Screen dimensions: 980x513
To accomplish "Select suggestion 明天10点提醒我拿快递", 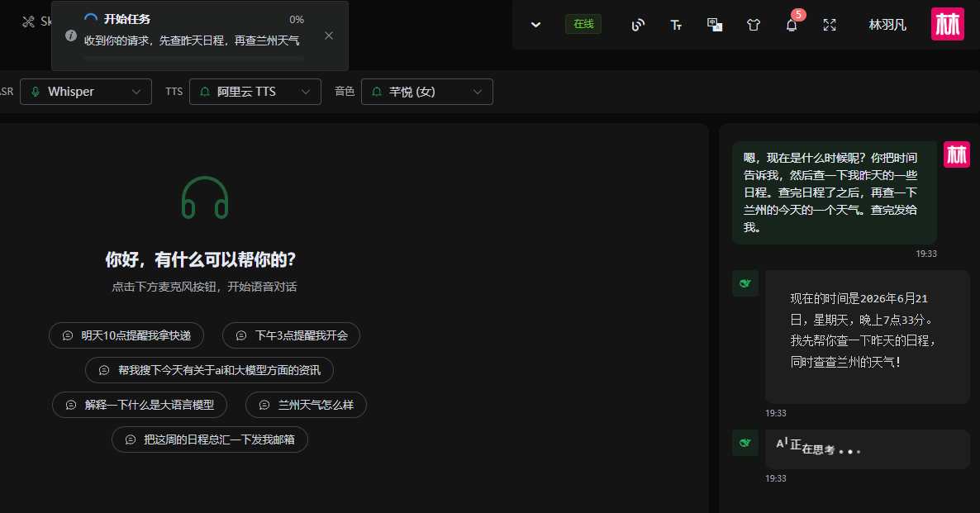I will [x=126, y=335].
